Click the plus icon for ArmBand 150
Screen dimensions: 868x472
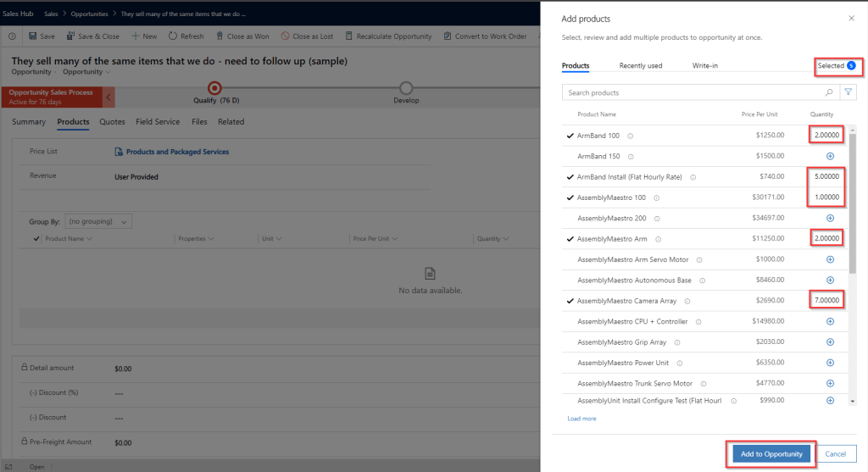830,156
